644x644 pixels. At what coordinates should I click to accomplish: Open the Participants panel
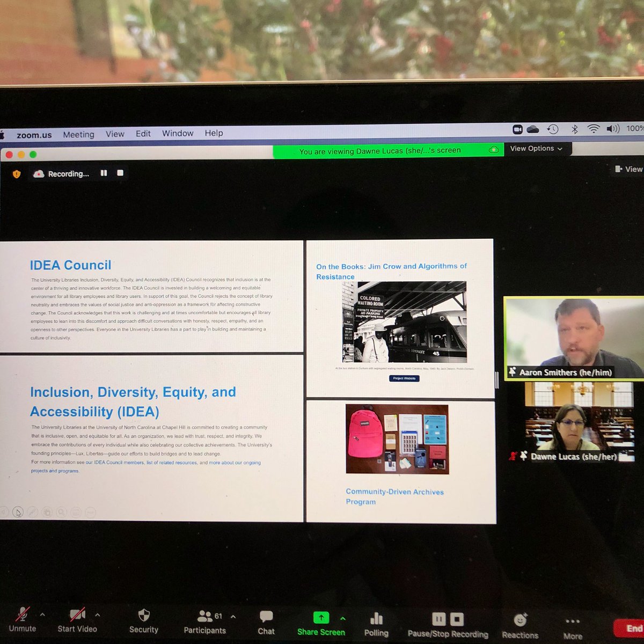pos(205,622)
